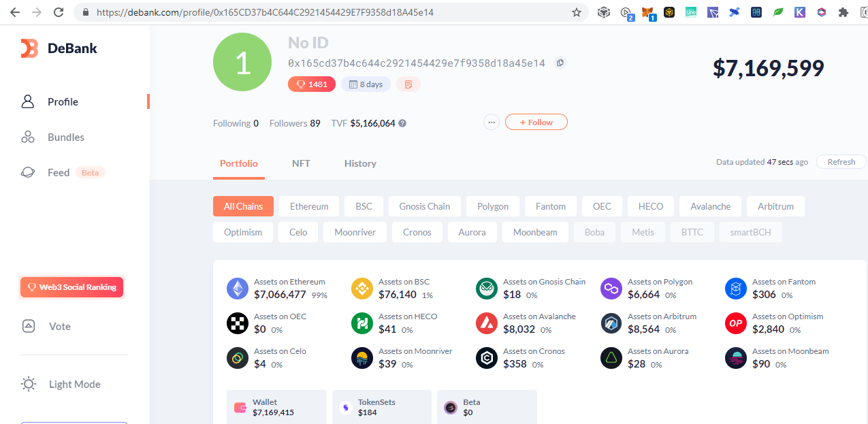Open the MetaMask fox extension
The height and width of the screenshot is (424, 868).
[x=649, y=12]
